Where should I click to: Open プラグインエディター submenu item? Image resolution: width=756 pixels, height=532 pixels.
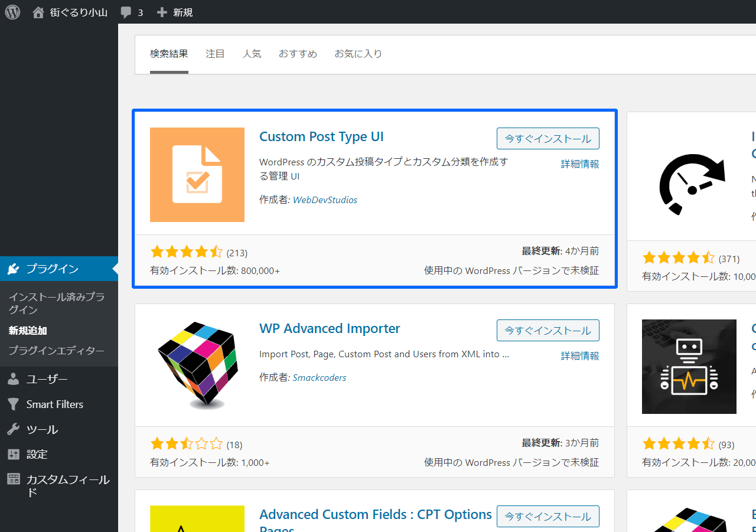pyautogui.click(x=57, y=351)
